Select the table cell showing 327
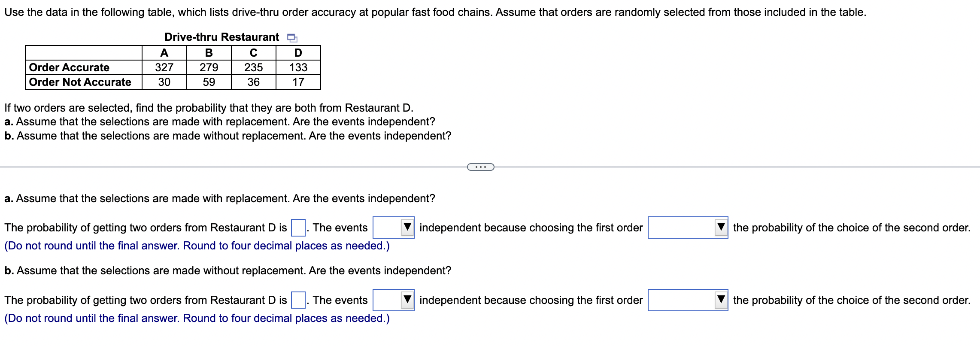This screenshot has height=346, width=980. click(164, 67)
